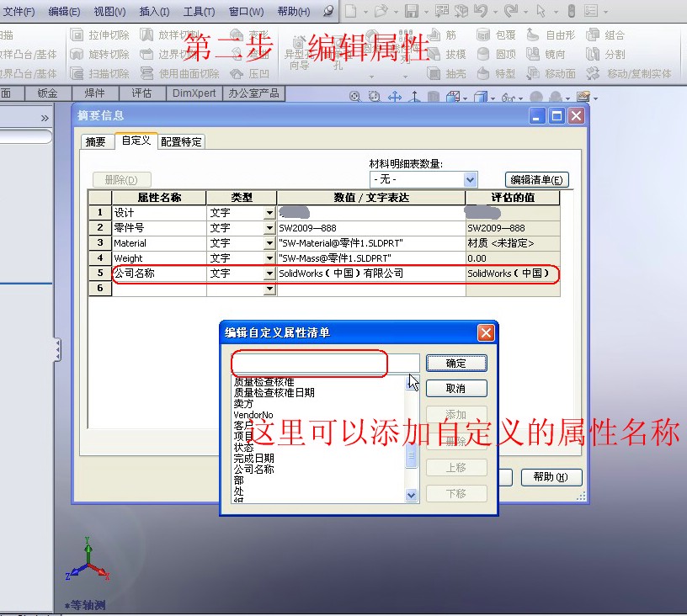
Task: Open the DimXpert command tab
Action: coord(194,93)
